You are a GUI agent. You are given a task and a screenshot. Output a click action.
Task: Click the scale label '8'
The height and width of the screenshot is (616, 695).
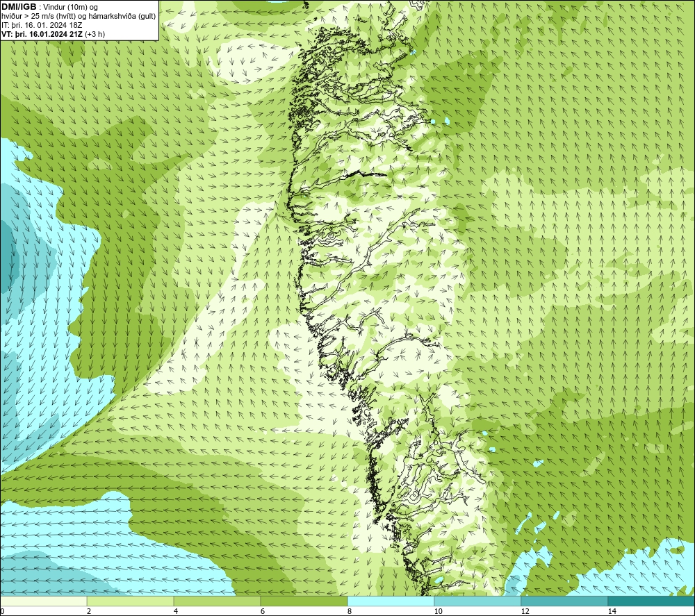click(x=350, y=611)
